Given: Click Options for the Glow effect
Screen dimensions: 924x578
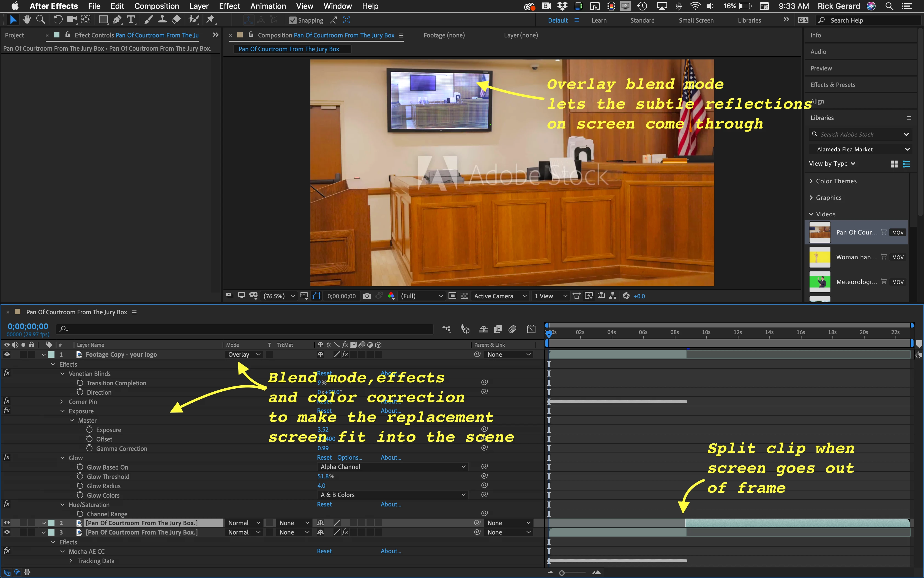Looking at the screenshot, I should click(x=349, y=457).
